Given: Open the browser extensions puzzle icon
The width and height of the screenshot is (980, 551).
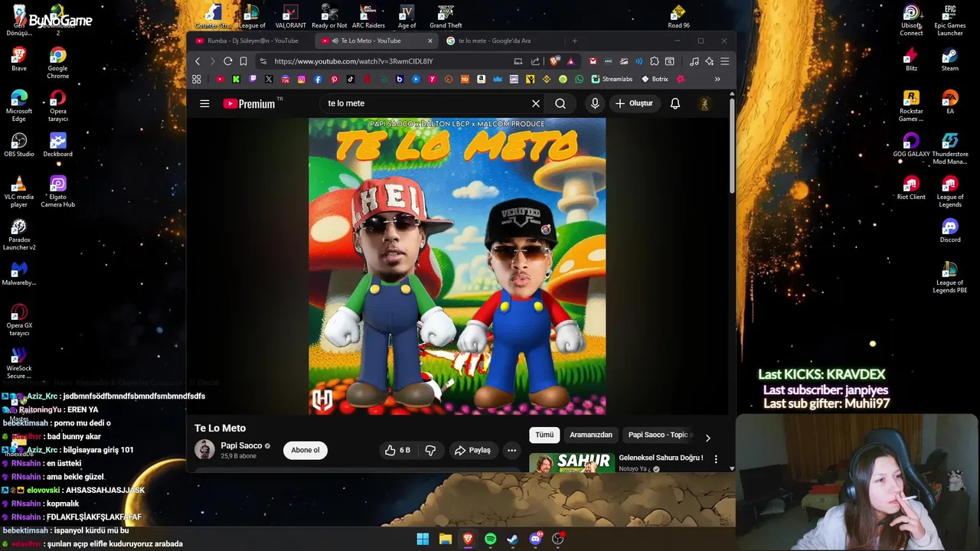Looking at the screenshot, I should tap(655, 61).
